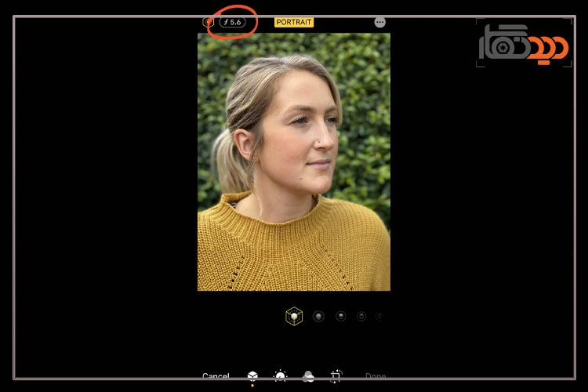Image resolution: width=588 pixels, height=392 pixels.
Task: Choose the second portrait lighting effect
Action: [318, 316]
